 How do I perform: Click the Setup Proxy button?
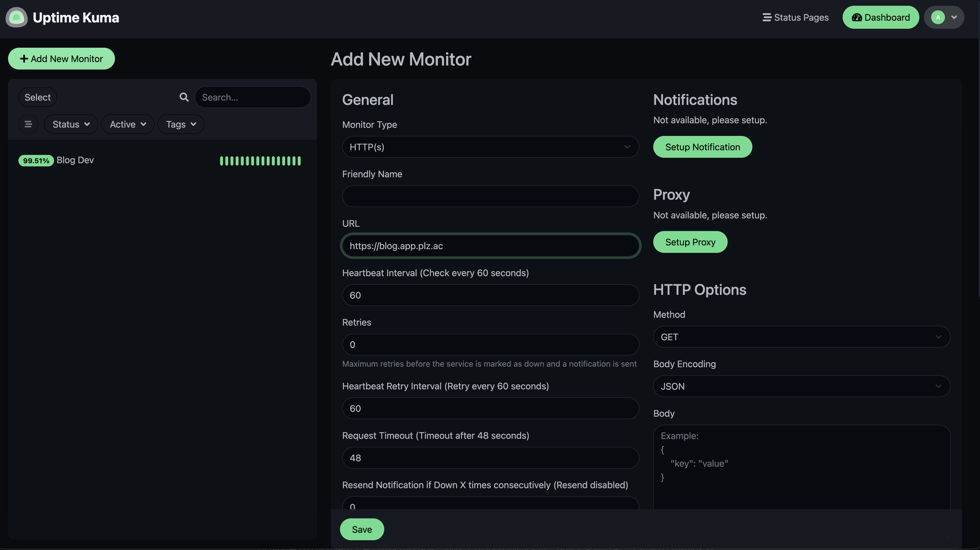click(690, 242)
